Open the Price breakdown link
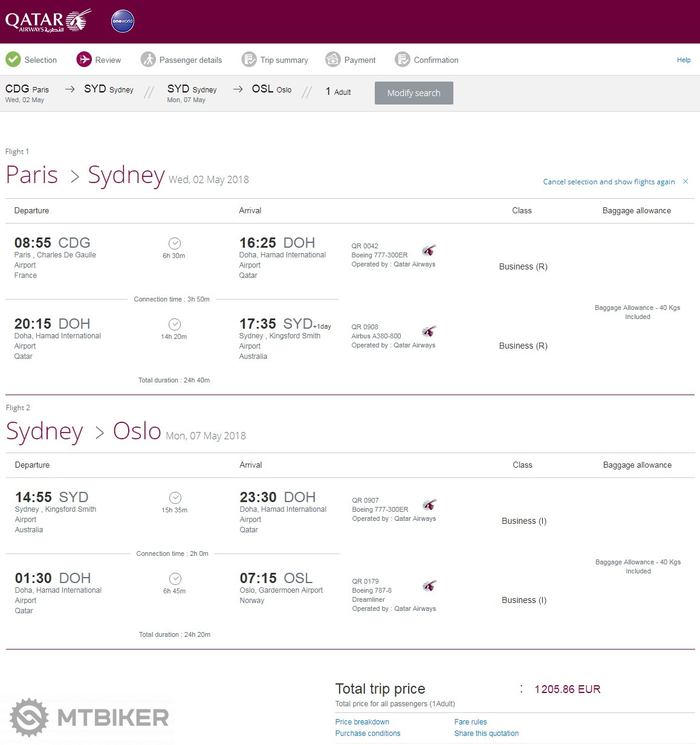700x745 pixels. (362, 722)
